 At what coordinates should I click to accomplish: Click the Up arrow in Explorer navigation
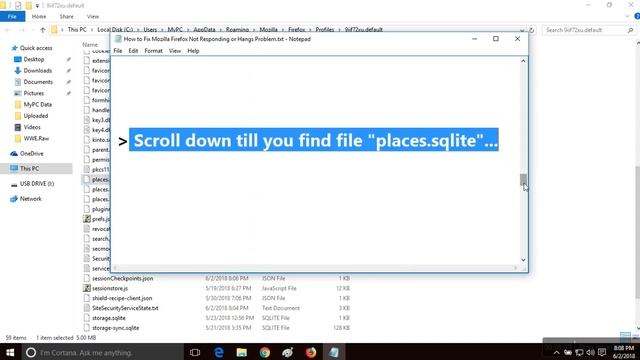coord(42,30)
